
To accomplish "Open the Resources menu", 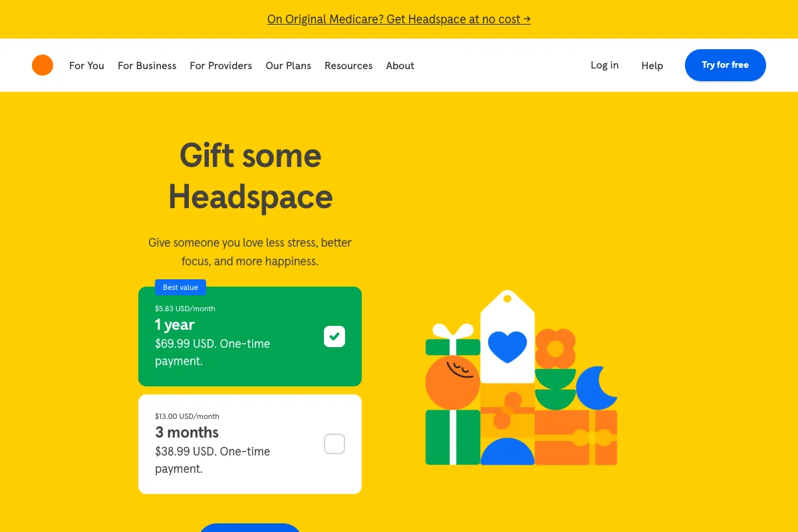I will tap(348, 65).
